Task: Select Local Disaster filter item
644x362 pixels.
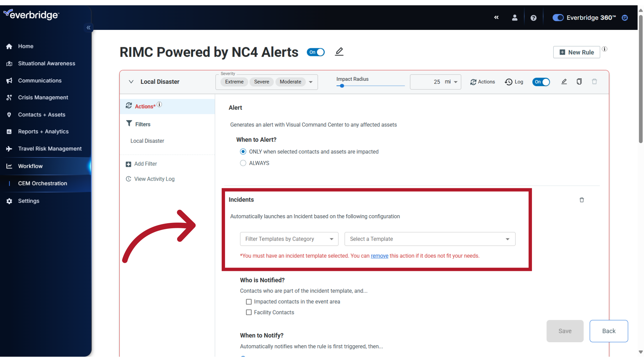Action: [147, 141]
